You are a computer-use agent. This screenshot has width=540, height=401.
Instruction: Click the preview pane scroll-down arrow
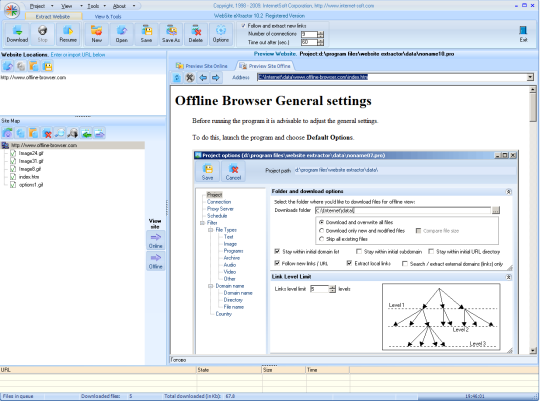coord(533,351)
